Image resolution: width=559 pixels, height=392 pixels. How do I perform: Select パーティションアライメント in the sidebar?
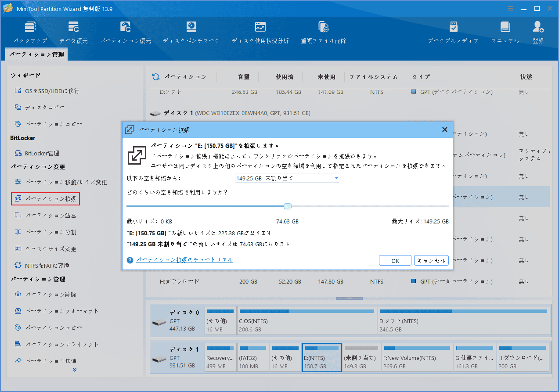56,345
